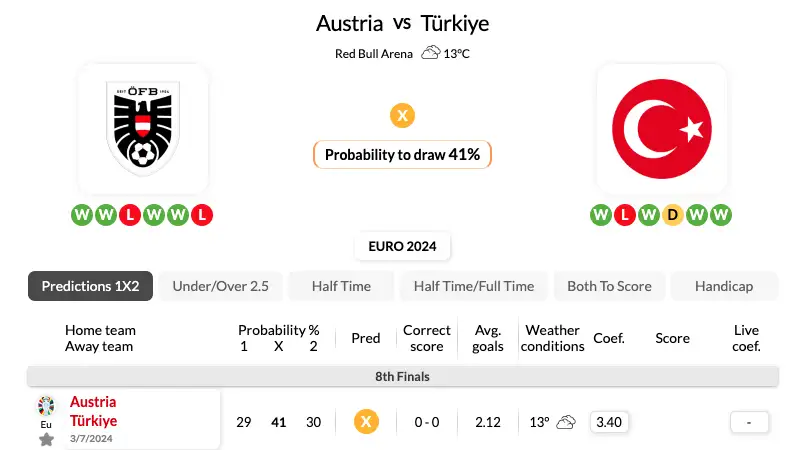The width and height of the screenshot is (800, 450).
Task: Click the Türkiye flag logo
Action: [x=662, y=129]
